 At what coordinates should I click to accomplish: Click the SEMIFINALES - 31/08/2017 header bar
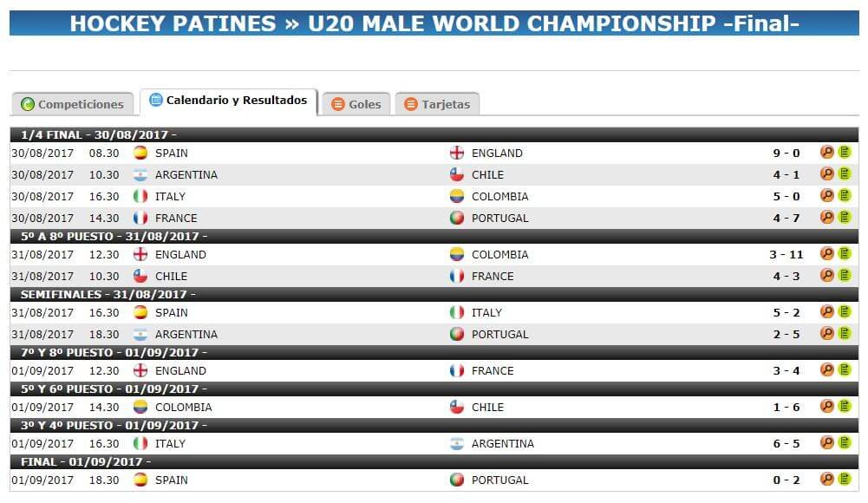pos(434,294)
